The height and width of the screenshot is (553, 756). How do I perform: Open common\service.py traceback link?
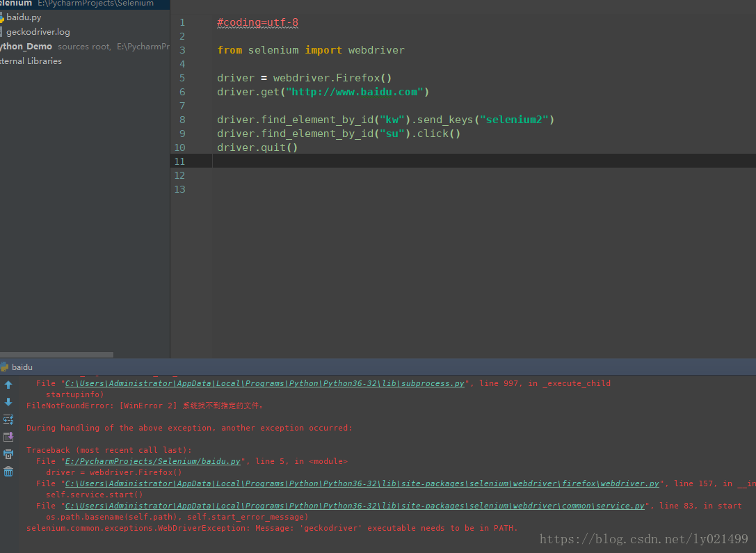(x=355, y=506)
